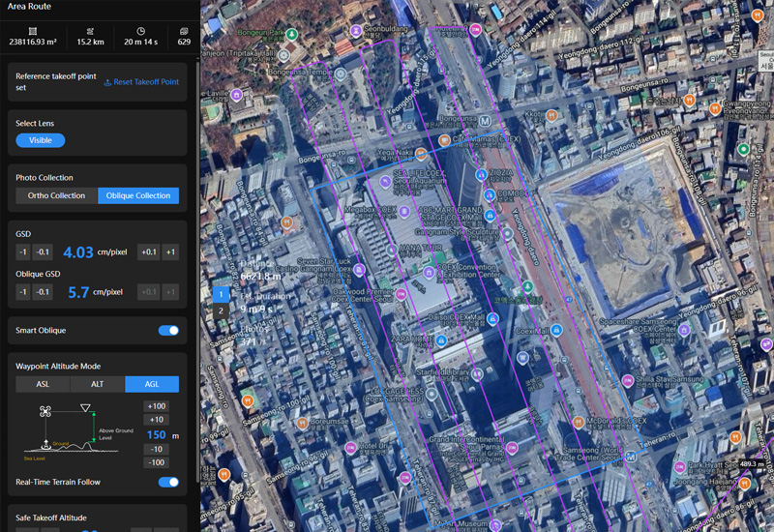Select route segment 2 on map

tap(221, 310)
